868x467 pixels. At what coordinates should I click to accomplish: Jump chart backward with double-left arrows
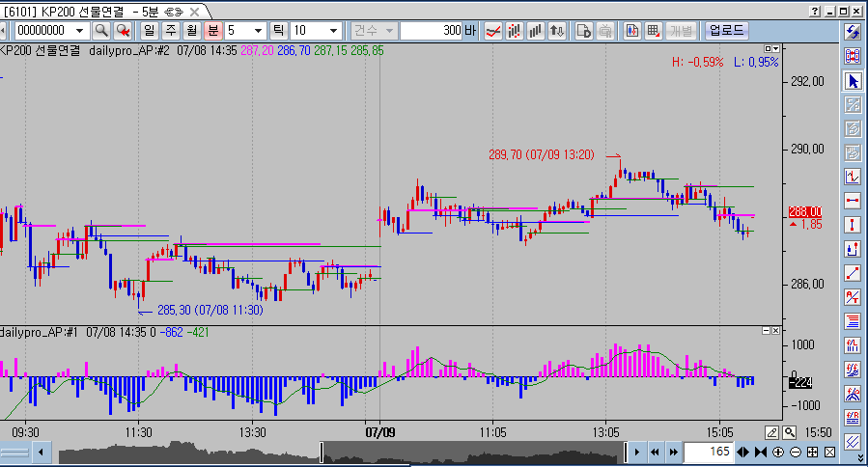click(x=655, y=453)
